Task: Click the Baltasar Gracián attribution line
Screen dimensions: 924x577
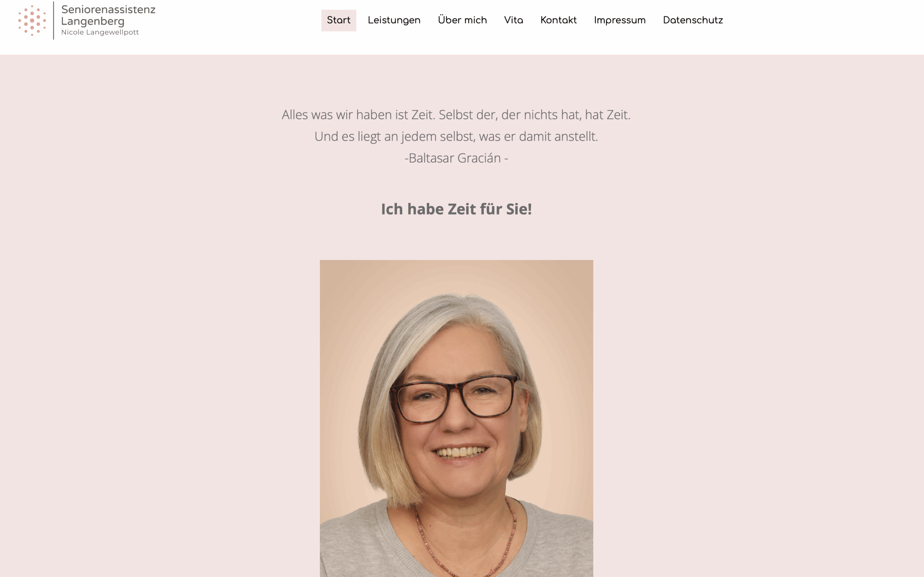Action: [x=456, y=158]
